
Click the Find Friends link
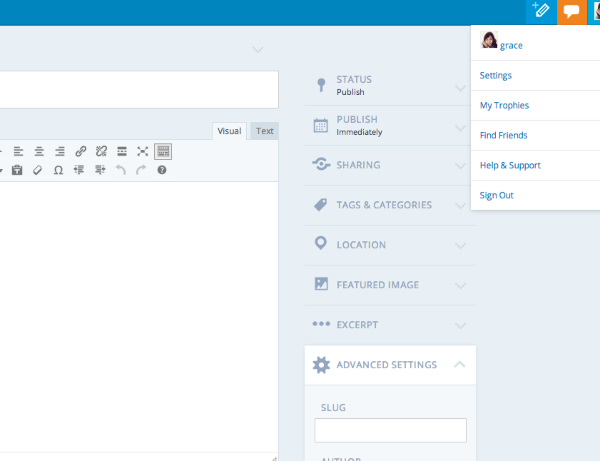(503, 135)
